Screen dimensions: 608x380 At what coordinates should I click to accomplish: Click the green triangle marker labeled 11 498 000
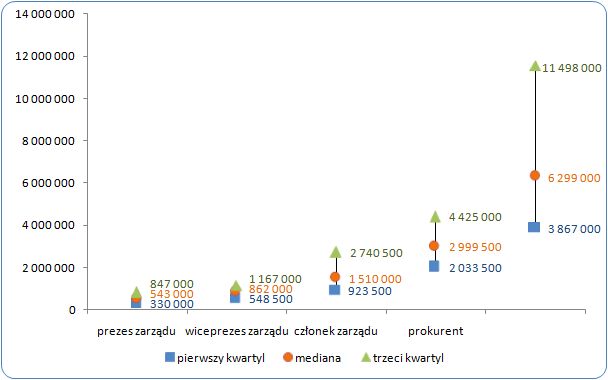pos(535,66)
